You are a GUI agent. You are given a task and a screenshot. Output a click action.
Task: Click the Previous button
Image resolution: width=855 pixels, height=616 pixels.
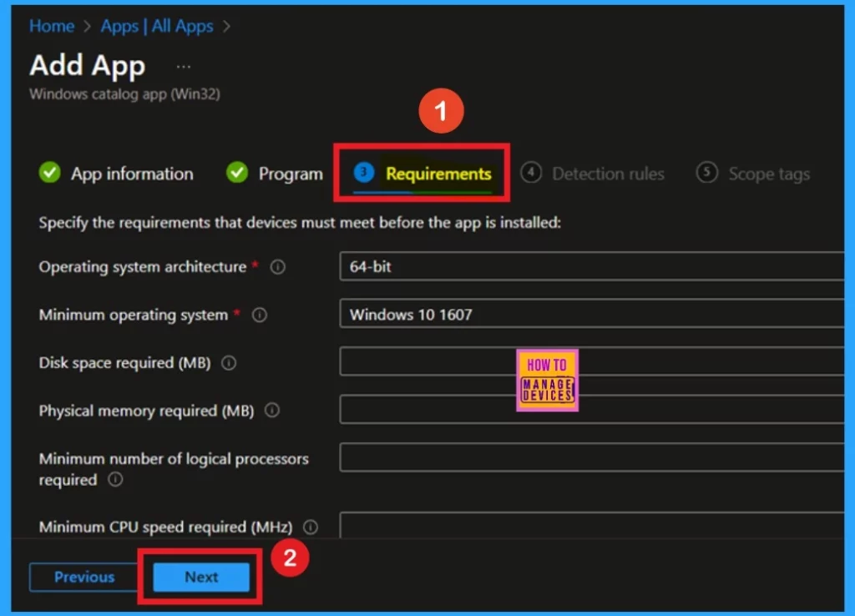84,578
